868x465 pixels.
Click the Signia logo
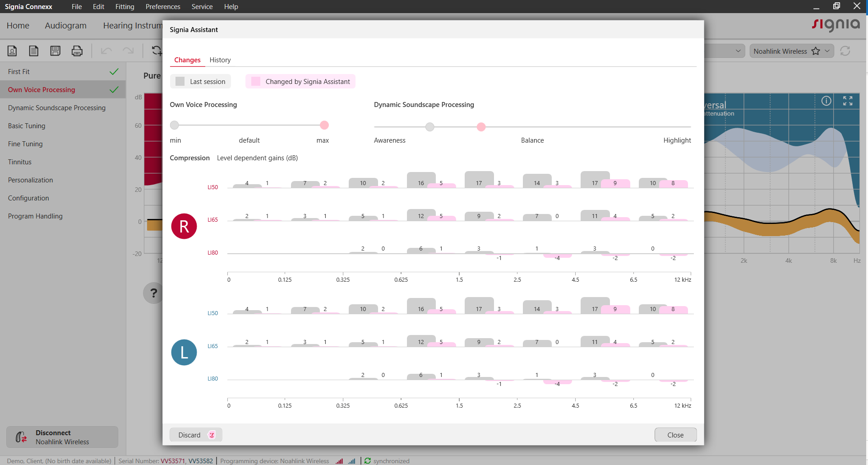836,25
